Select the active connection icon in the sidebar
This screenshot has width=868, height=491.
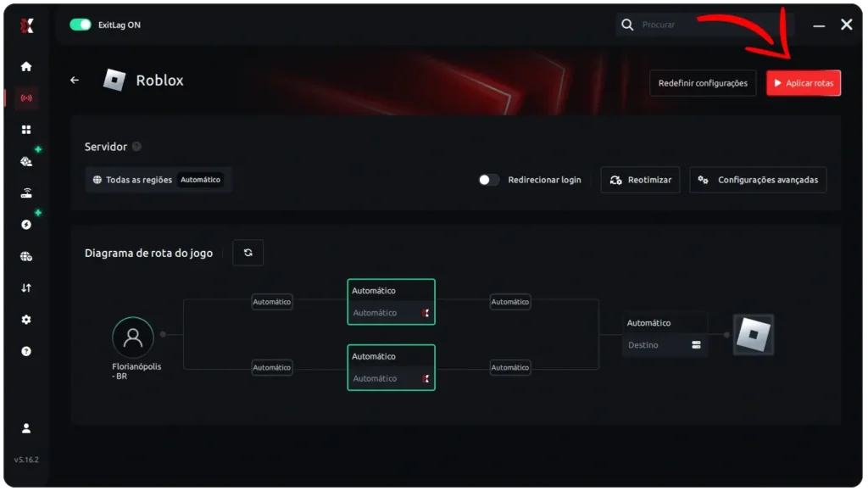pos(26,98)
